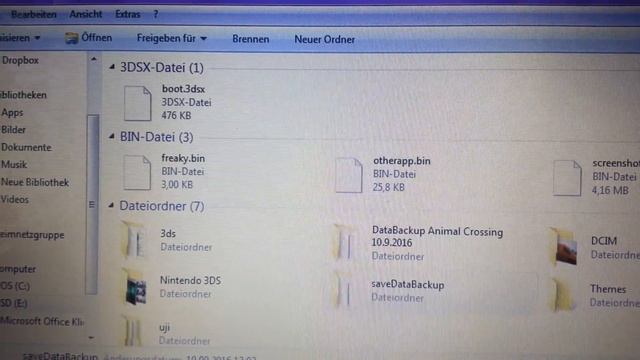Click the 476 KB size text
The image size is (640, 360).
pos(176,116)
